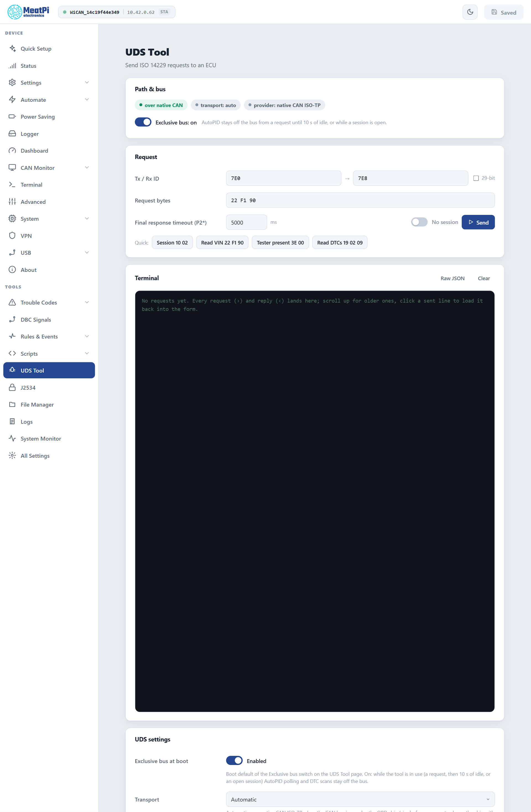The width and height of the screenshot is (531, 812).
Task: Click the System Monitor activity icon
Action: (x=12, y=438)
